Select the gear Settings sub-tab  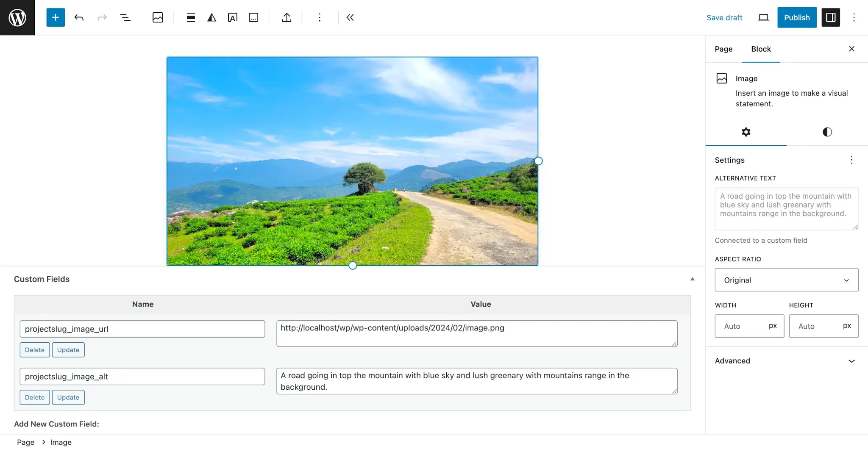point(746,132)
